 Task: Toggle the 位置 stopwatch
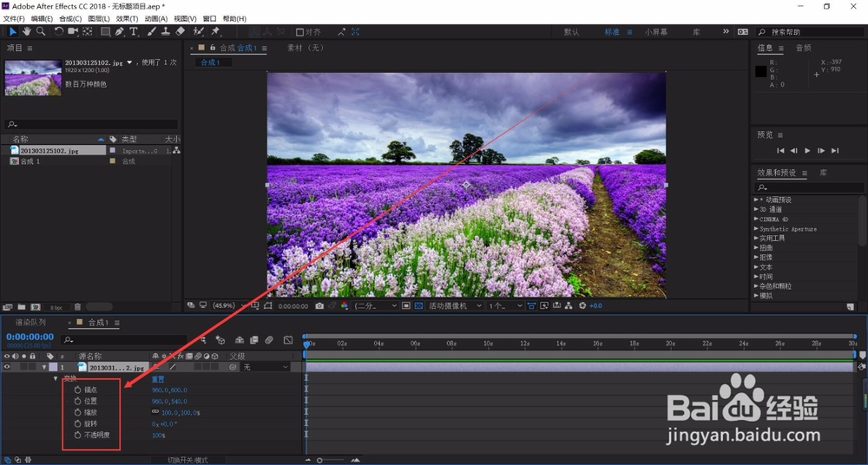tap(78, 401)
